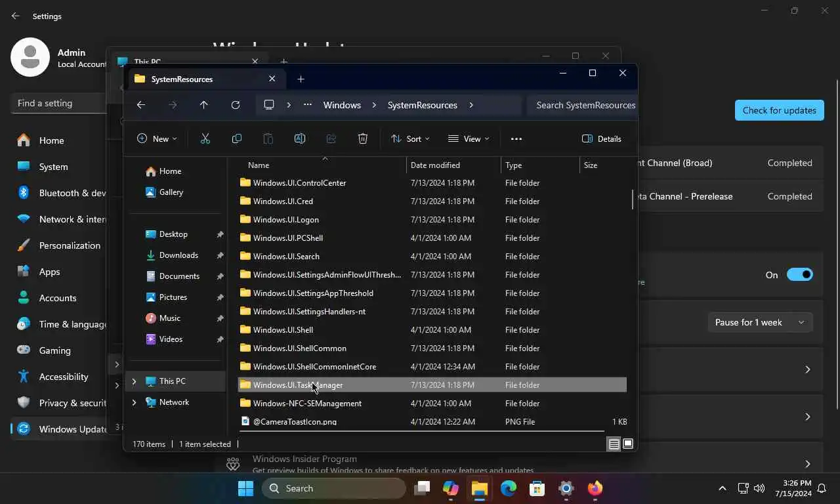Open the New dropdown in File Explorer
The image size is (840, 504).
157,138
